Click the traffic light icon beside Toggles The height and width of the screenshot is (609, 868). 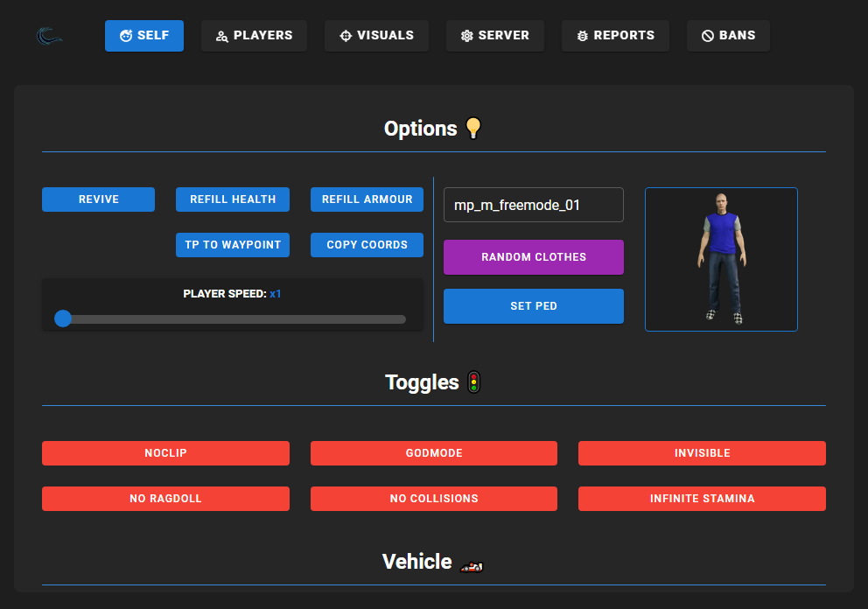pos(473,381)
